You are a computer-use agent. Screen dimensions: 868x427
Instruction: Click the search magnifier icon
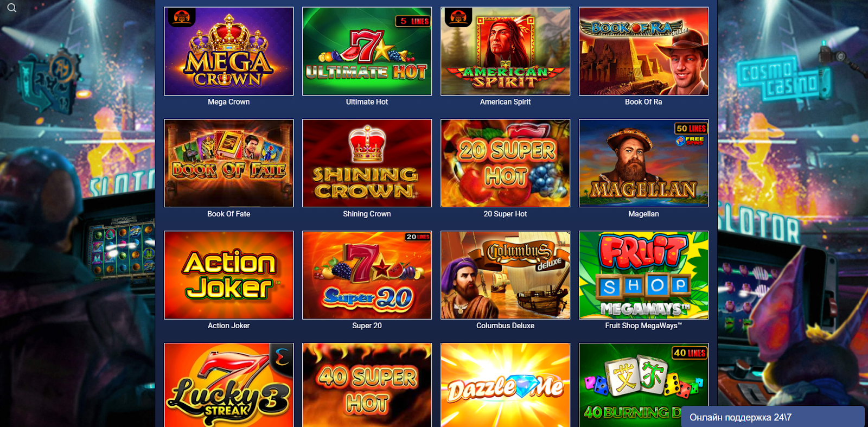[x=12, y=8]
